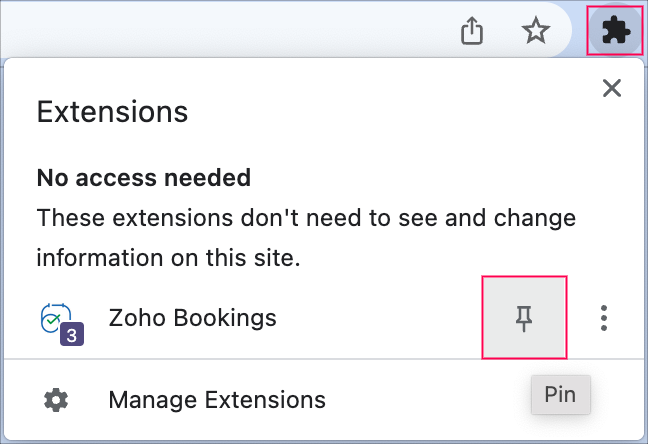
Task: Click the badge showing 3 on Zoho icon
Action: pos(71,334)
